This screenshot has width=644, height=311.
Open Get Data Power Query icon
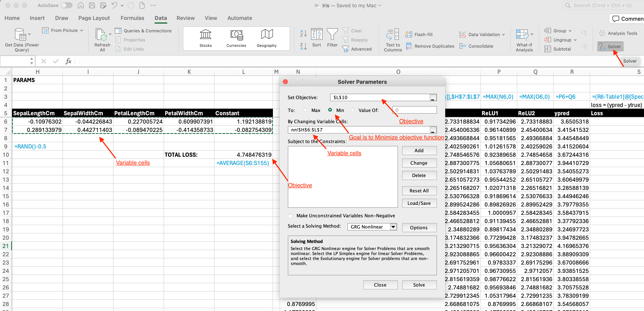point(20,35)
